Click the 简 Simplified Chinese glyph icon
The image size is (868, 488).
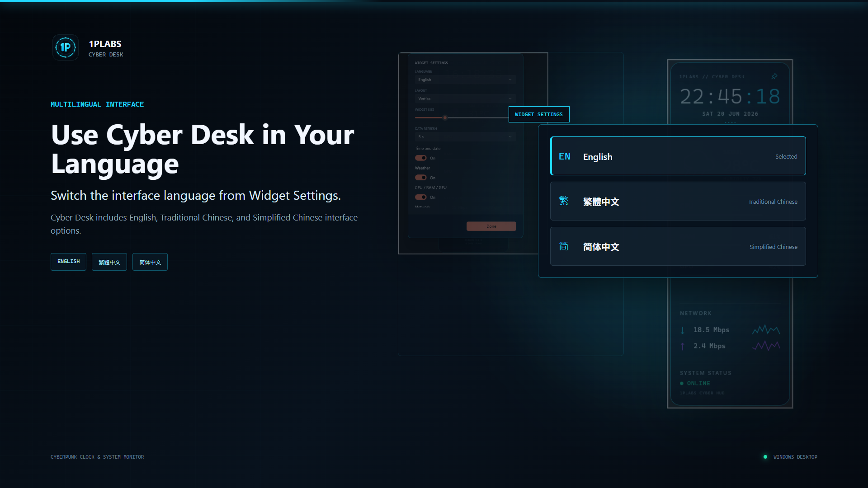564,246
